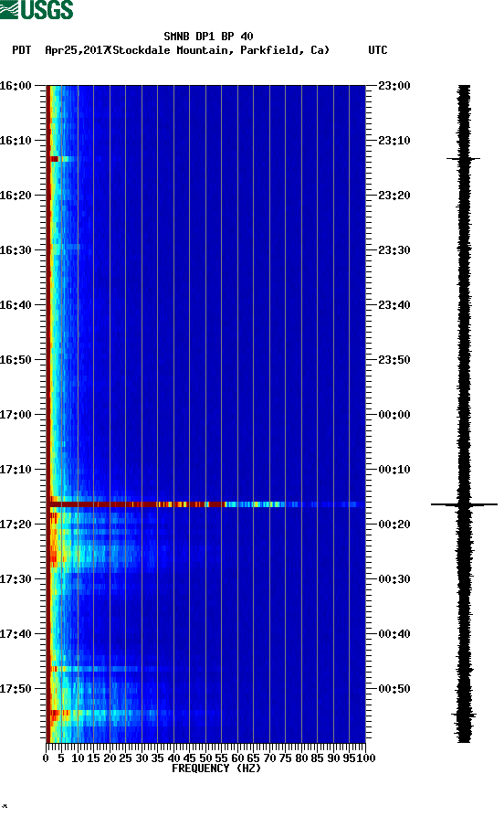
Task: Click the UTC timezone label
Action: [378, 50]
